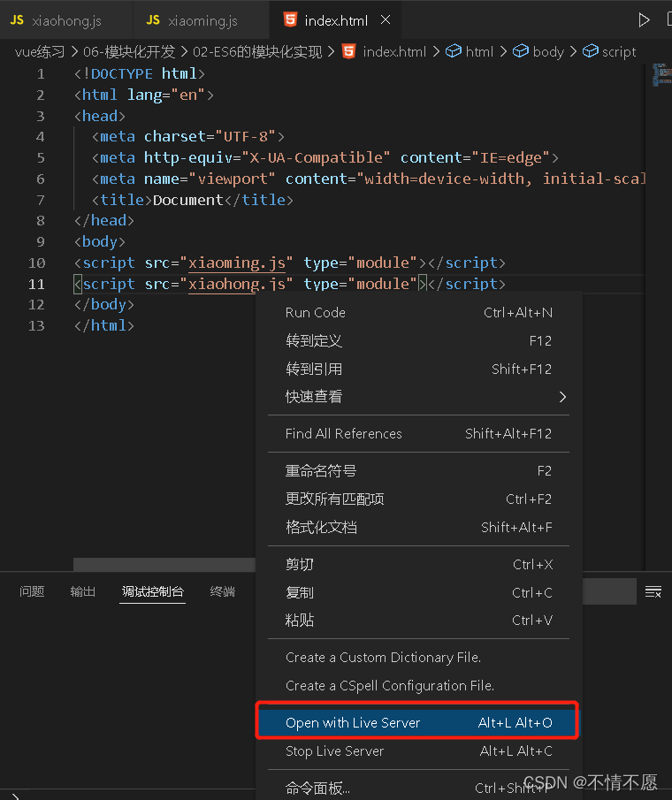This screenshot has height=800, width=672.
Task: Switch to the 问题 panel tab
Action: tap(32, 591)
